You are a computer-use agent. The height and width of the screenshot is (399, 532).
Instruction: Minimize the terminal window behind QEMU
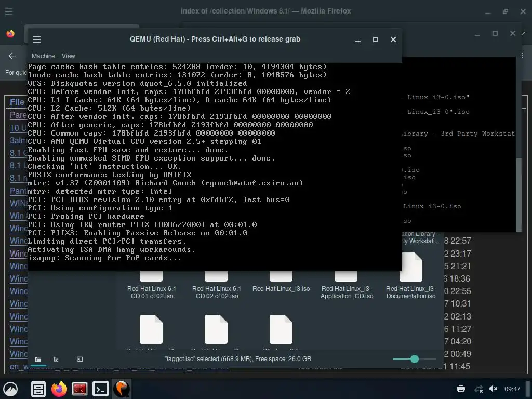coord(477,34)
